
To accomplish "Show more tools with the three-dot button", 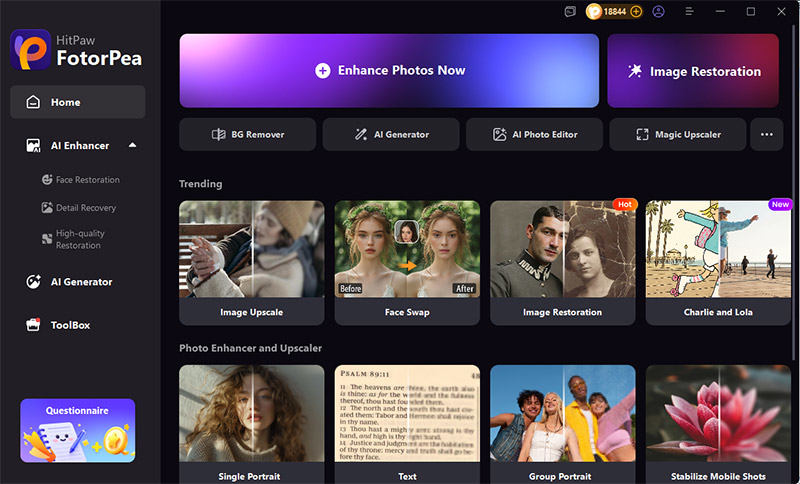I will pyautogui.click(x=766, y=135).
